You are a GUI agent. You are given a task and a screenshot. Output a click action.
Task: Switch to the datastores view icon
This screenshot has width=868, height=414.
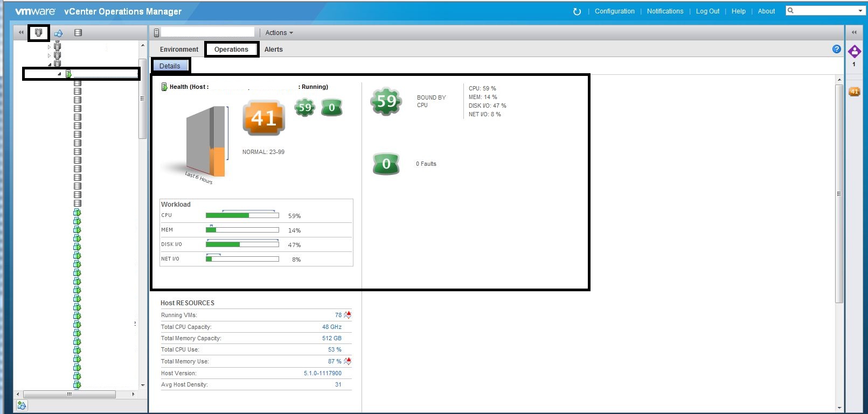click(78, 33)
